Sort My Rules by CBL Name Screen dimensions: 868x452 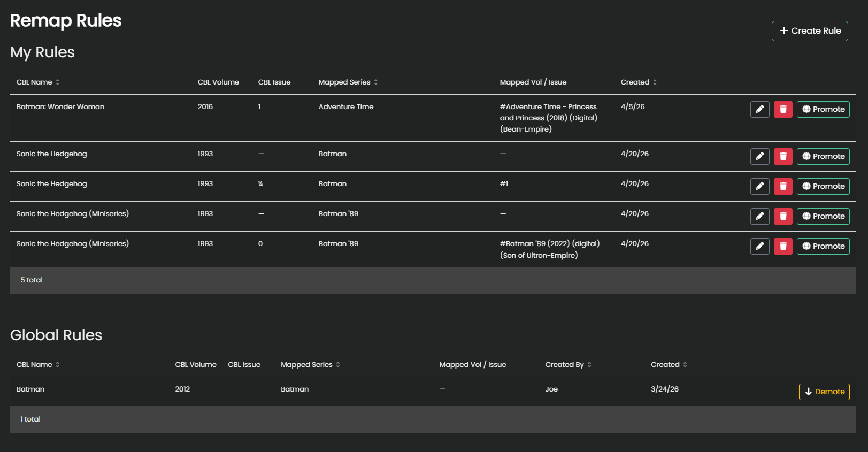tap(38, 82)
